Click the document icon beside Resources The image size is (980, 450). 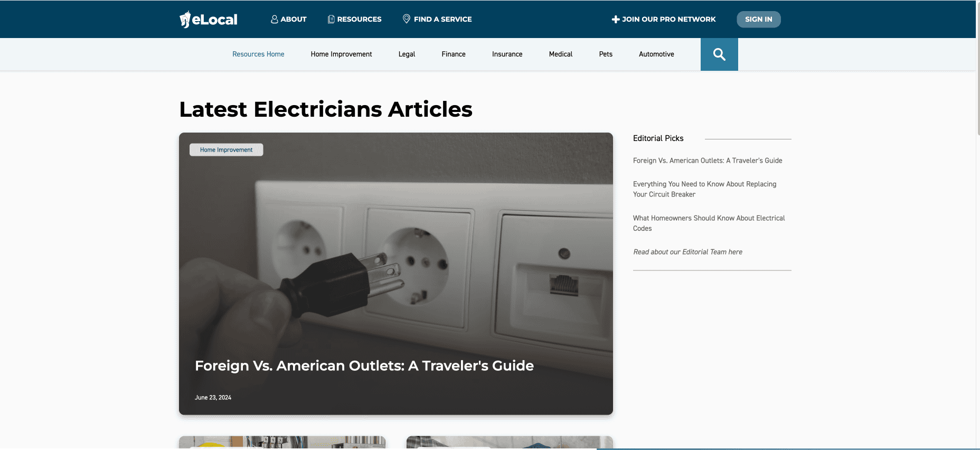[x=331, y=19]
